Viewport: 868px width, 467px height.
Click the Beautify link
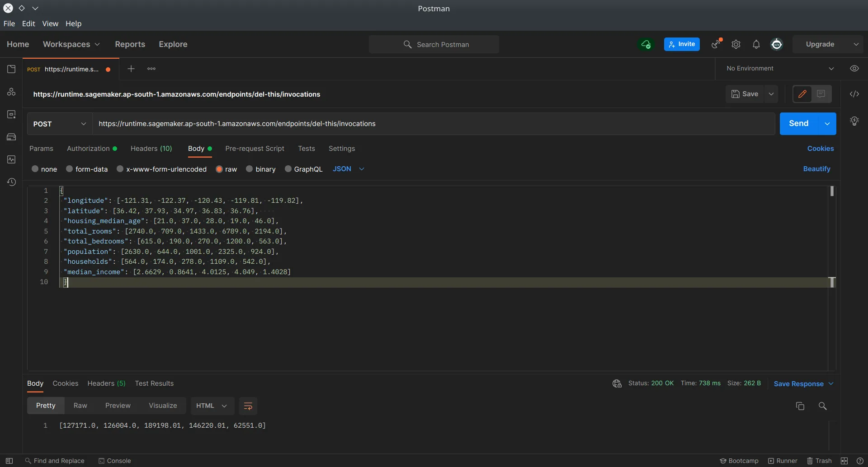tap(816, 169)
